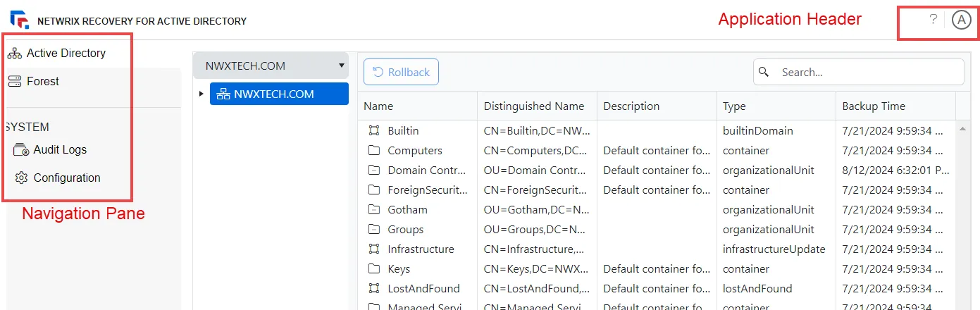The image size is (980, 310).
Task: Select the LostAndFound row name
Action: point(423,288)
